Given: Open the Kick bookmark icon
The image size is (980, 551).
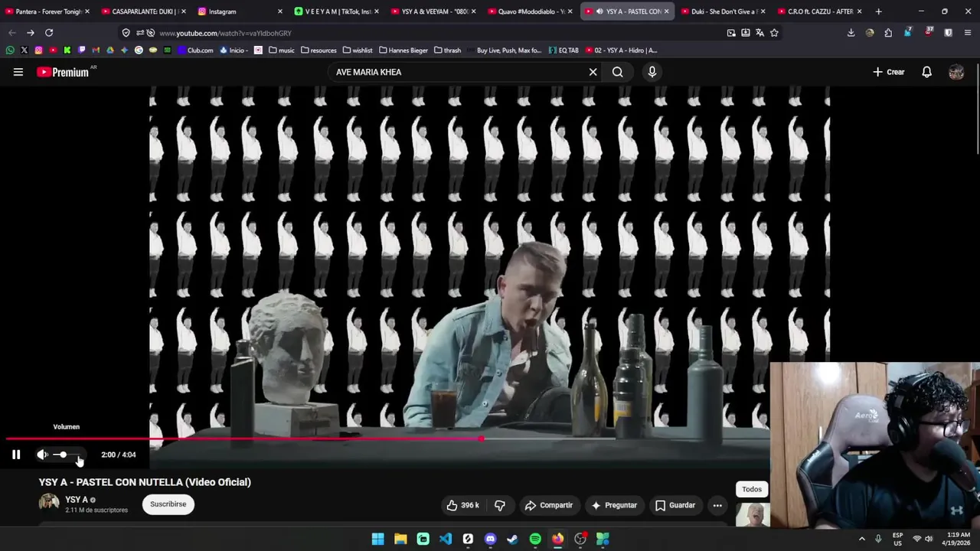Looking at the screenshot, I should click(67, 51).
